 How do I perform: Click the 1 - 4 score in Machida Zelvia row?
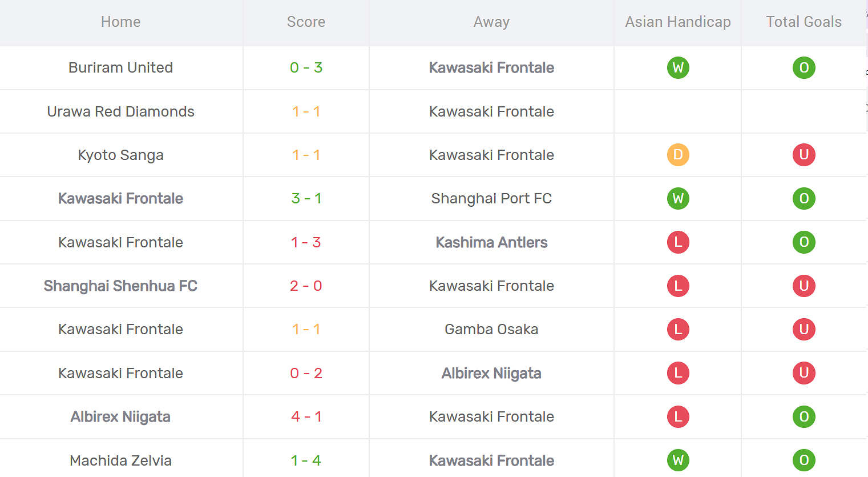306,460
